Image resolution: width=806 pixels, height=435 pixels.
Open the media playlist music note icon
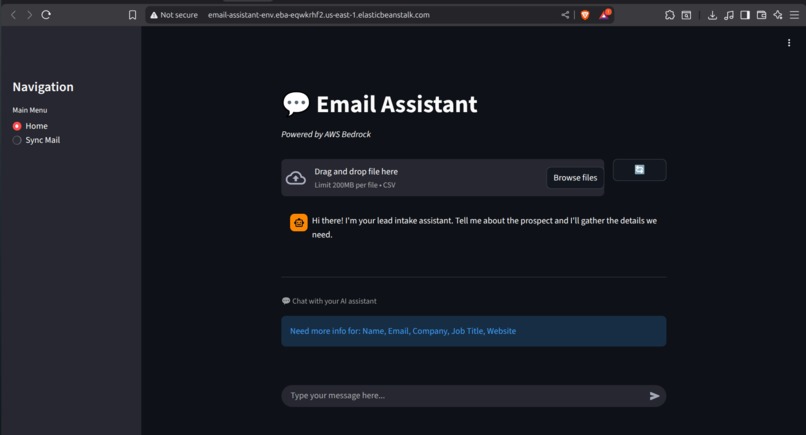(728, 15)
